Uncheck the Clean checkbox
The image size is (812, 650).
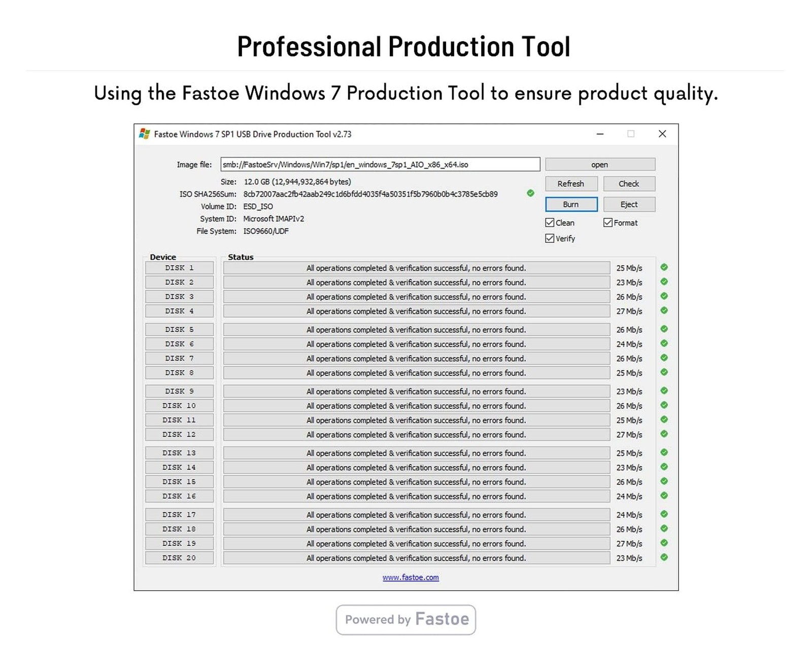click(550, 222)
